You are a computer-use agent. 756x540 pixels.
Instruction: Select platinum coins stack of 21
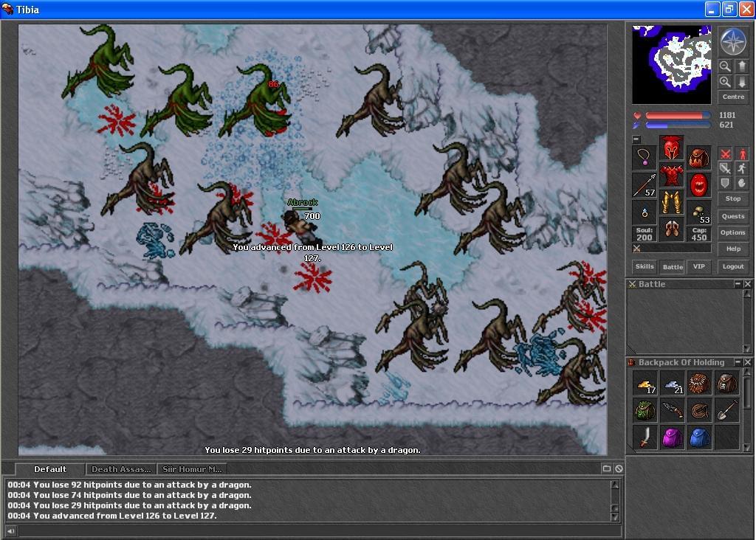(672, 384)
